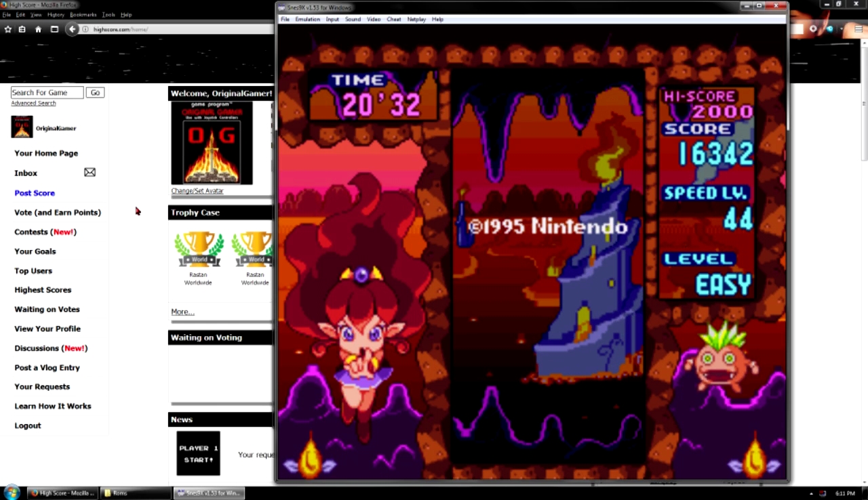
Task: Open the Cheat menu in Snes9X
Action: point(393,20)
